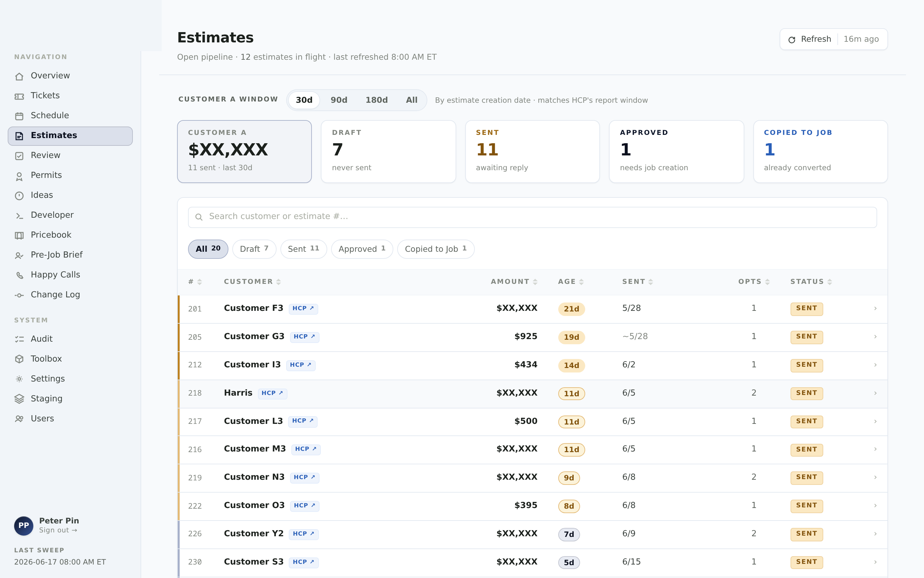The image size is (924, 578).
Task: Select the Sent summary card
Action: click(532, 152)
